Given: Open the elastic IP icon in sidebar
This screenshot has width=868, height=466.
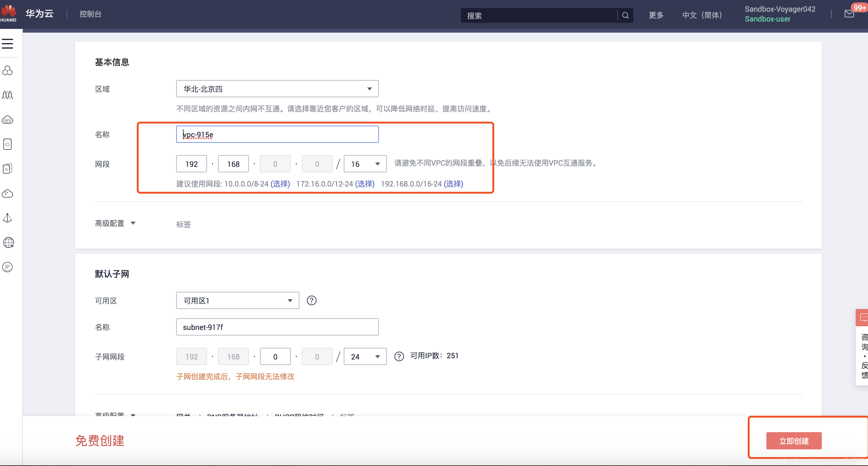Looking at the screenshot, I should (7, 267).
